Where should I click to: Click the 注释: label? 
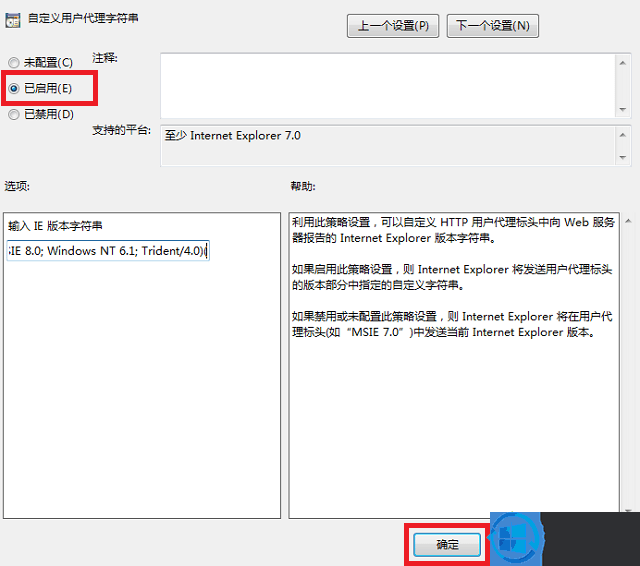105,58
